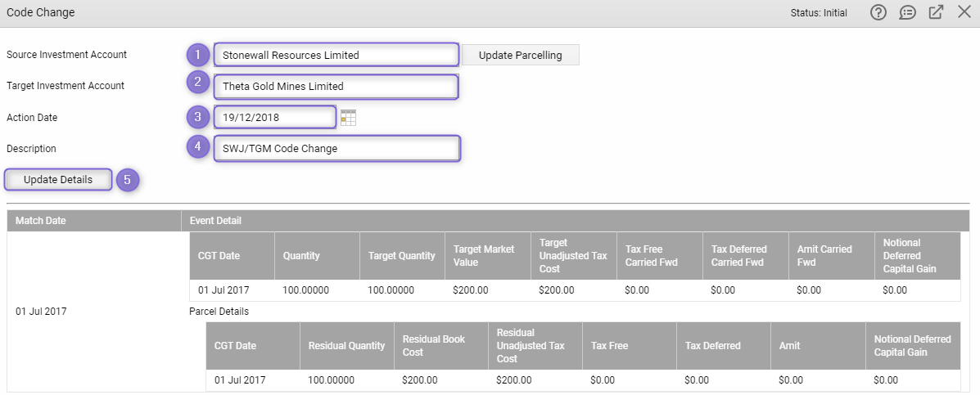980x395 pixels.
Task: Open the comments speech bubble icon
Action: (x=907, y=12)
